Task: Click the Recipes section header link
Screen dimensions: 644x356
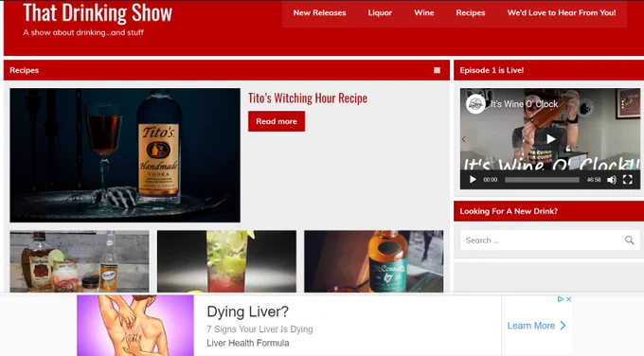Action: (x=25, y=70)
